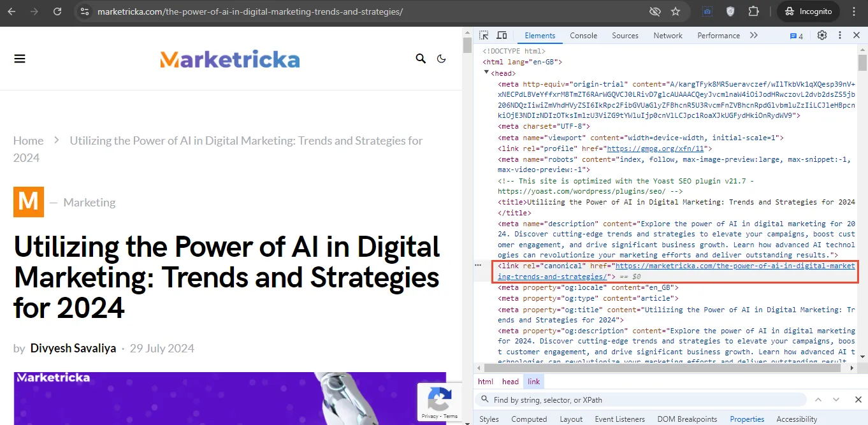Click the reCAPTCHA badge
The height and width of the screenshot is (425, 868).
coord(439,401)
